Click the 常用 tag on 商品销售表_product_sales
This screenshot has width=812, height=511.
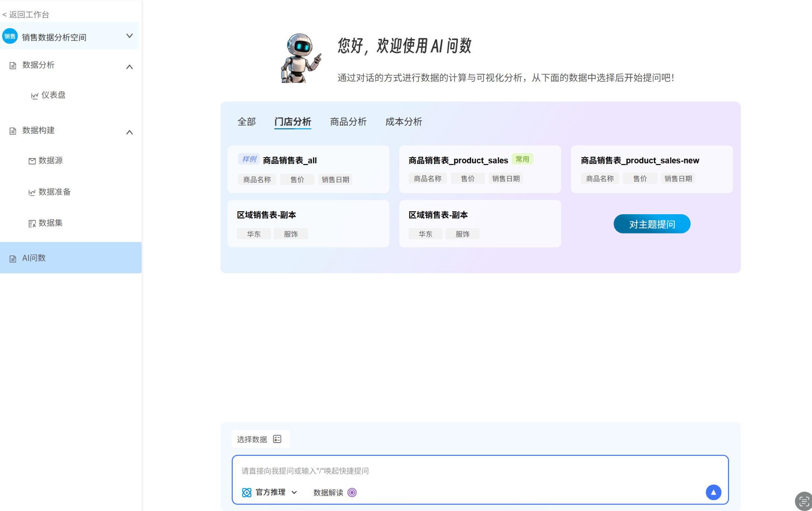[x=522, y=159]
